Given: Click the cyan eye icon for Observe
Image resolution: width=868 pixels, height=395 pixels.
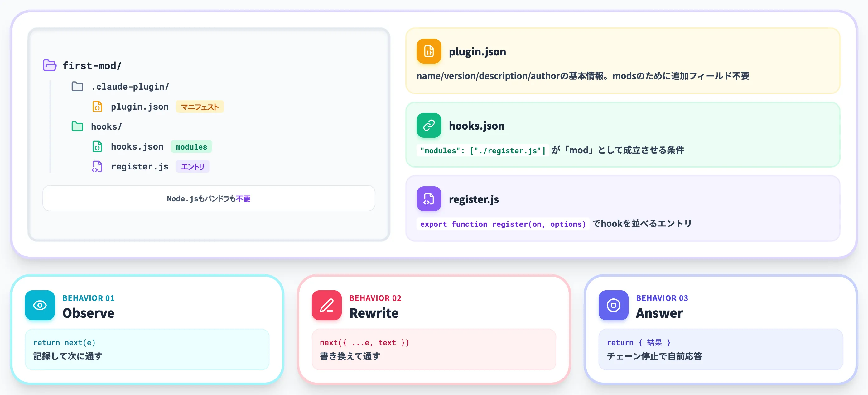Looking at the screenshot, I should (40, 305).
